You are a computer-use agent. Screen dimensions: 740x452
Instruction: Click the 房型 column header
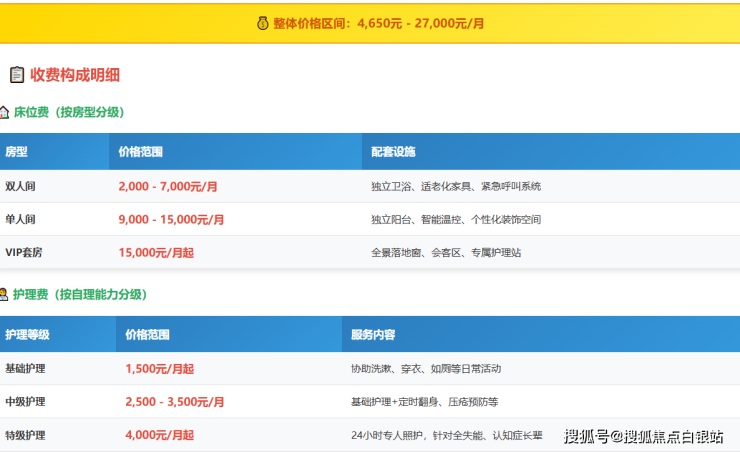pos(17,152)
